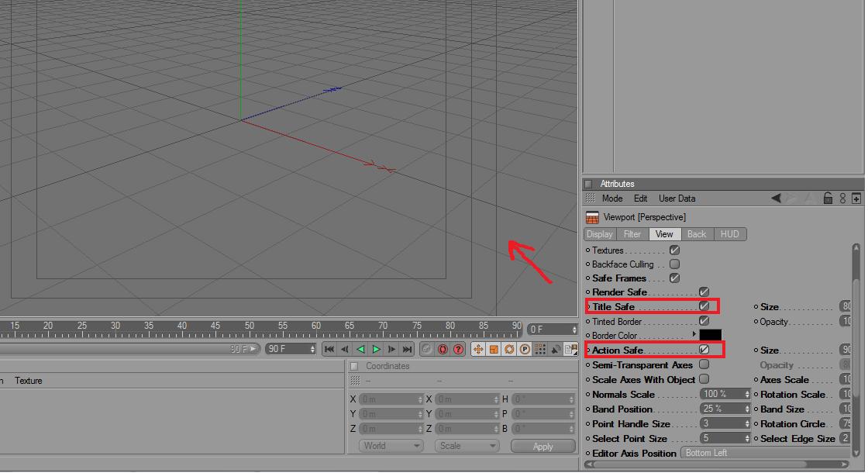Open the User Data menu
The height and width of the screenshot is (473, 868).
[677, 199]
